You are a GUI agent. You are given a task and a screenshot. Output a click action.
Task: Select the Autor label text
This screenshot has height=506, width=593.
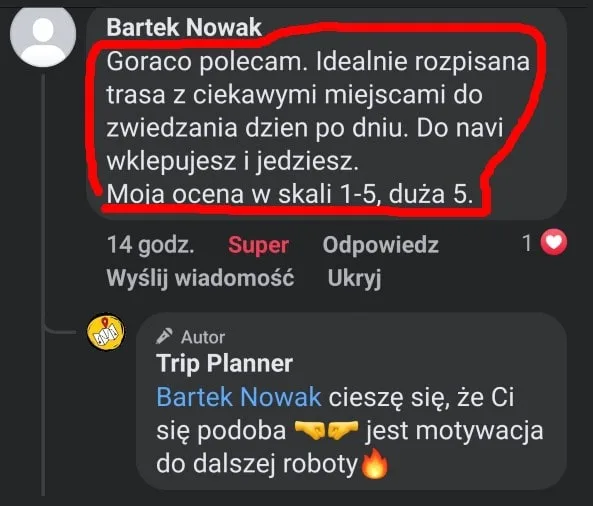(203, 337)
